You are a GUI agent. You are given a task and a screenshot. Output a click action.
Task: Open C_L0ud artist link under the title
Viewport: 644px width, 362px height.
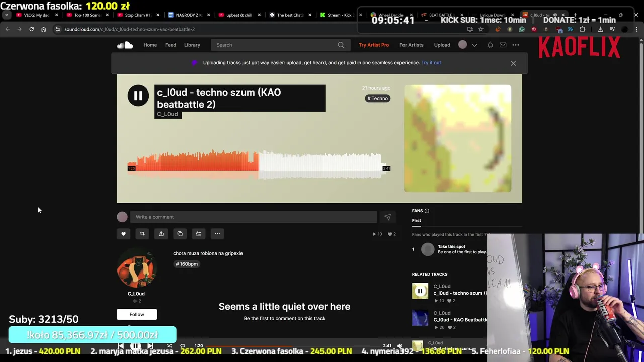click(x=168, y=114)
